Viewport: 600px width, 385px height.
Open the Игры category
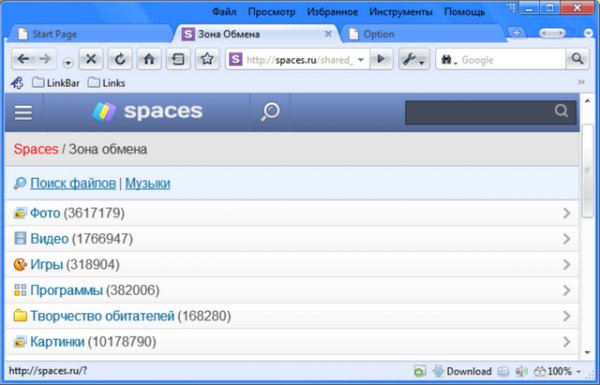coord(292,264)
